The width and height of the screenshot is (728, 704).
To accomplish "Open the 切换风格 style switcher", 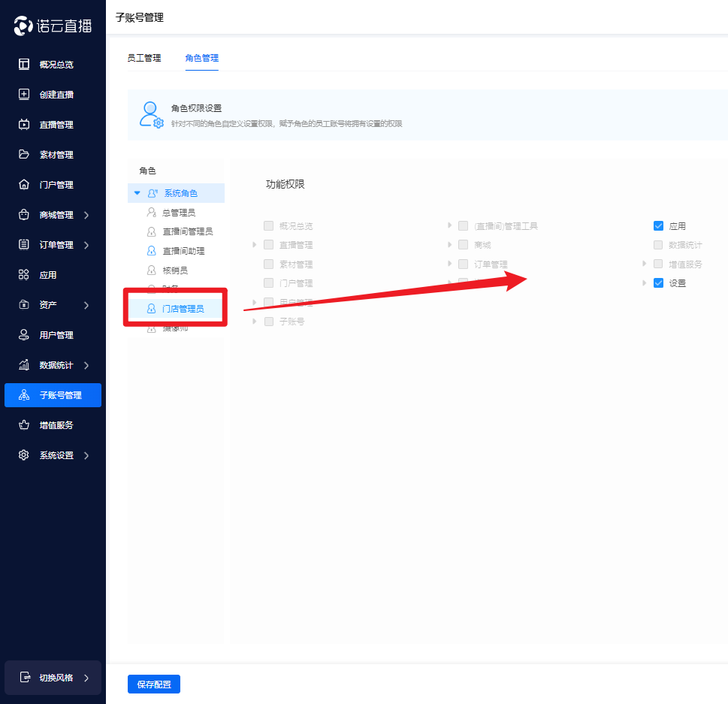I will click(x=53, y=678).
